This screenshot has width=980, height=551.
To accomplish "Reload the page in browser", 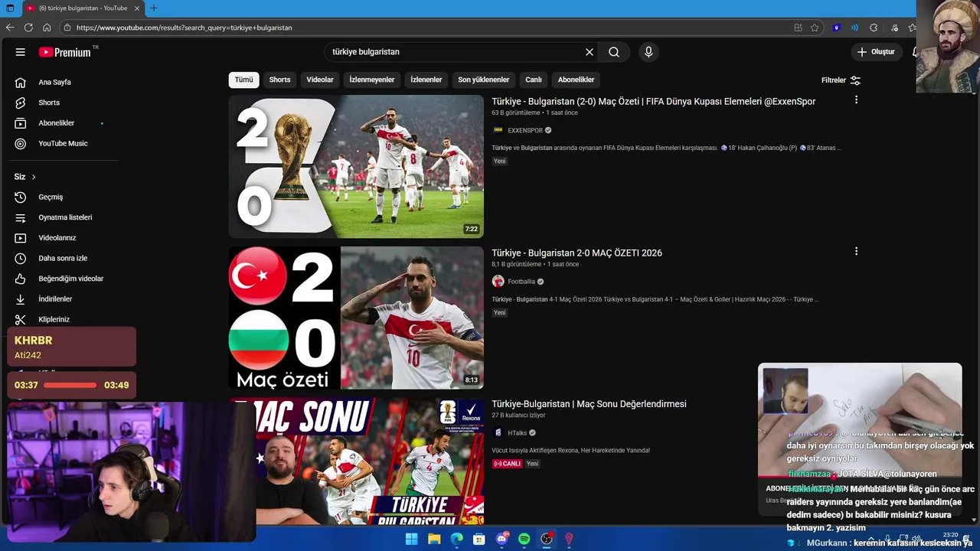I will [28, 28].
